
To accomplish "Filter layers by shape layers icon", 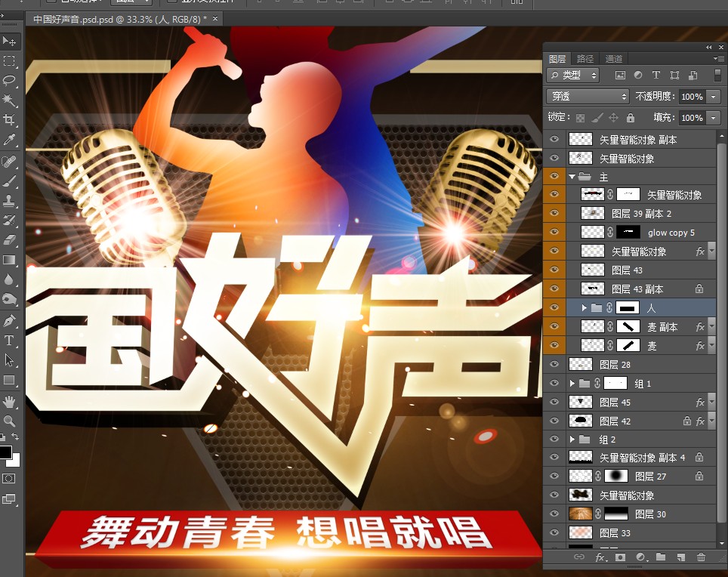I will (674, 76).
